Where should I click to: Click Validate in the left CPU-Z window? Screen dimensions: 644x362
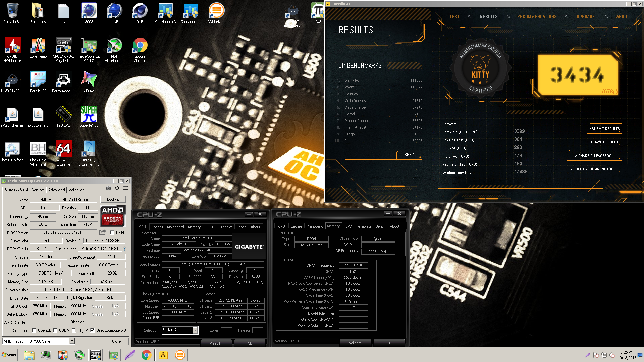[x=216, y=343]
